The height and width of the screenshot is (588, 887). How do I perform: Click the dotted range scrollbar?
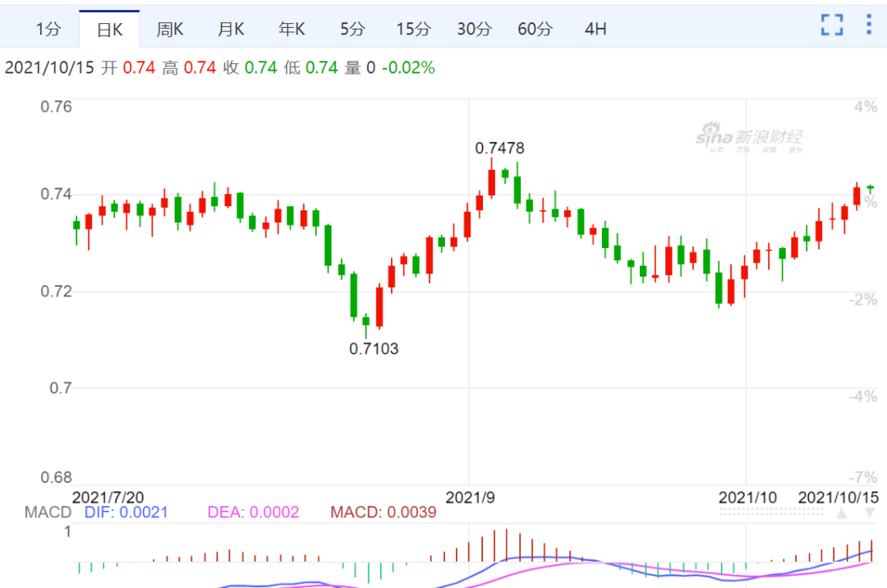point(771,512)
